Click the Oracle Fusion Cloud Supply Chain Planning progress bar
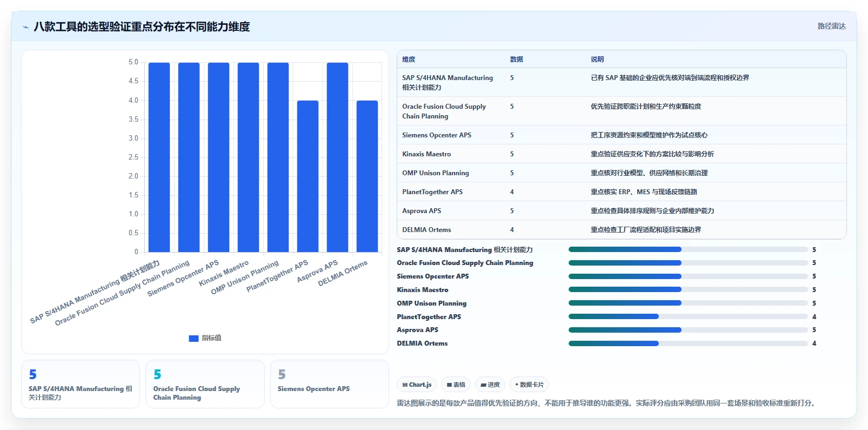 pos(688,263)
